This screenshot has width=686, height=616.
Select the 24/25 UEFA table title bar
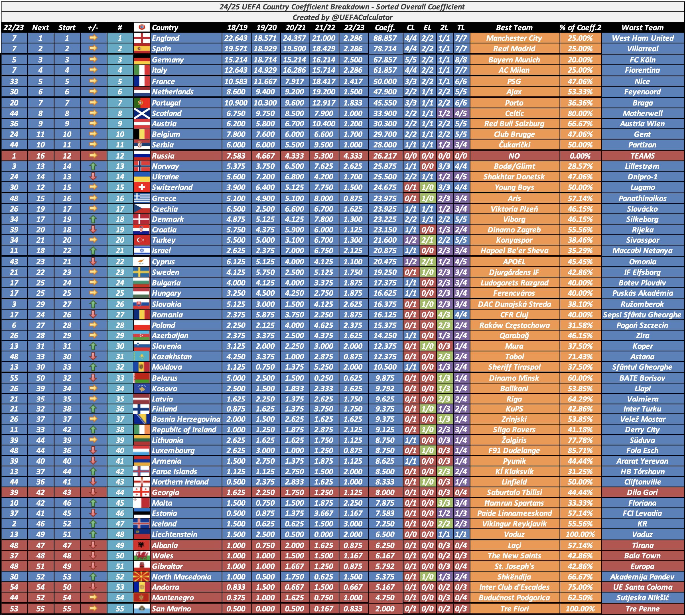tap(342, 5)
